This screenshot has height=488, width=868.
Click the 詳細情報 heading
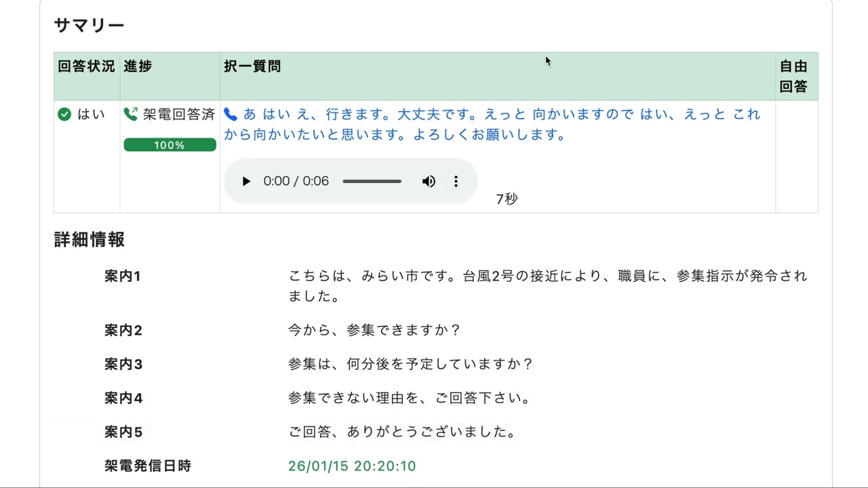tap(89, 239)
